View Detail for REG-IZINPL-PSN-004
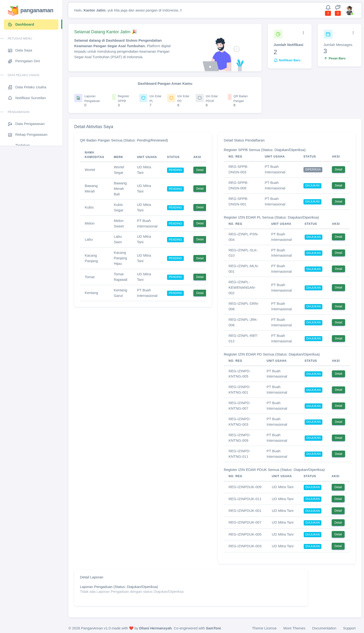The width and height of the screenshot is (364, 633). [x=338, y=237]
